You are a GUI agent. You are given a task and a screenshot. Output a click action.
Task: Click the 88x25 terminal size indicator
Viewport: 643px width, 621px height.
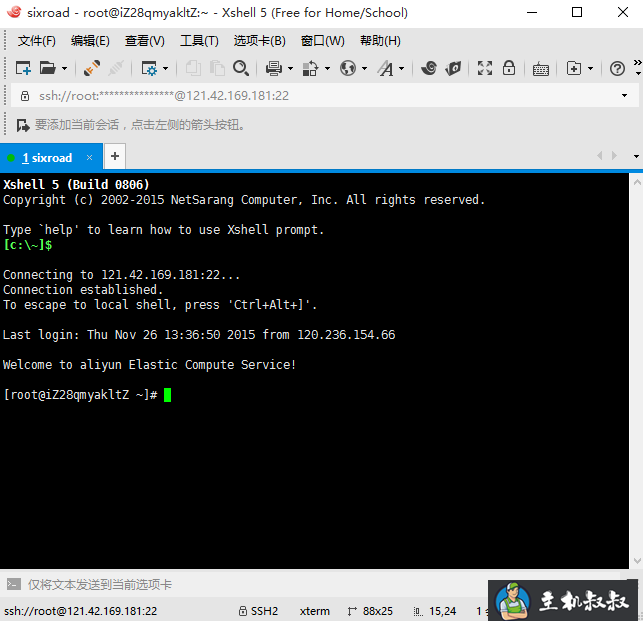[x=370, y=611]
